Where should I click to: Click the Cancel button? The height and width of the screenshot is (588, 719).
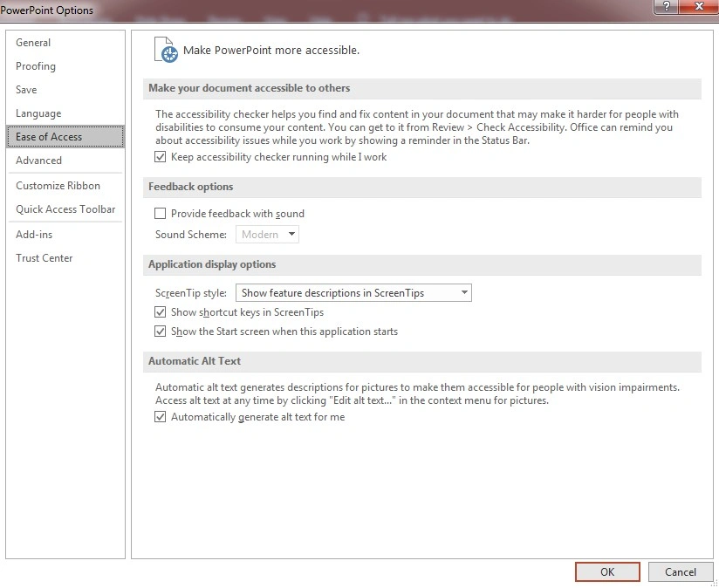[x=680, y=572]
